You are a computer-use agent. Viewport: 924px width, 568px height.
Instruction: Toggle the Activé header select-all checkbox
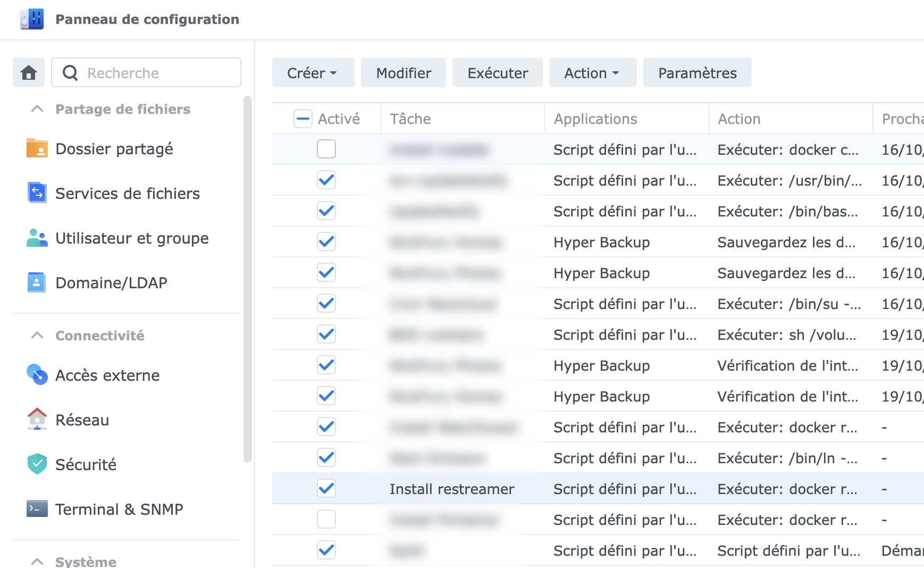coord(303,119)
